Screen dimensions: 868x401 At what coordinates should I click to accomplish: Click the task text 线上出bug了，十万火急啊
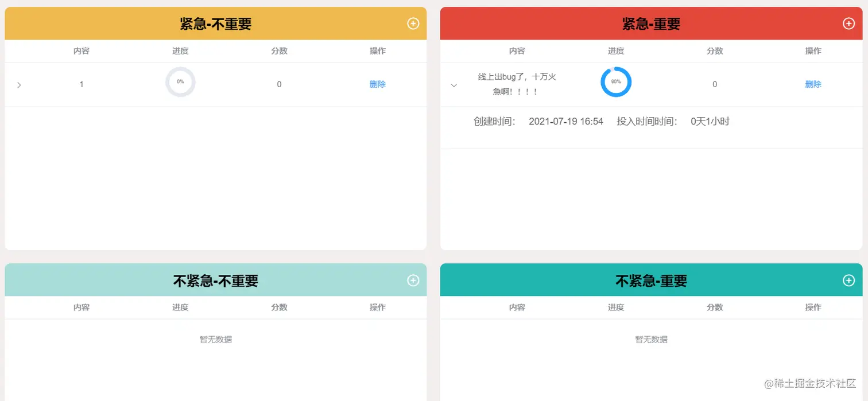tap(517, 84)
